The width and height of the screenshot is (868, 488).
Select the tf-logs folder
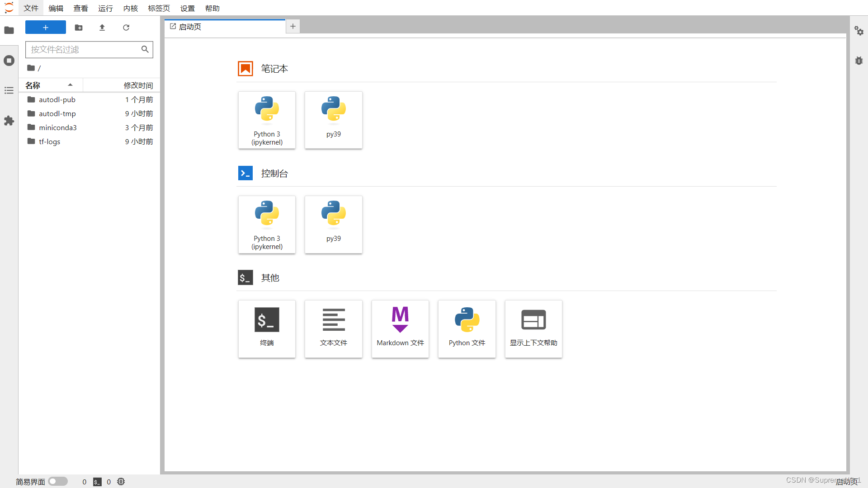coord(89,141)
